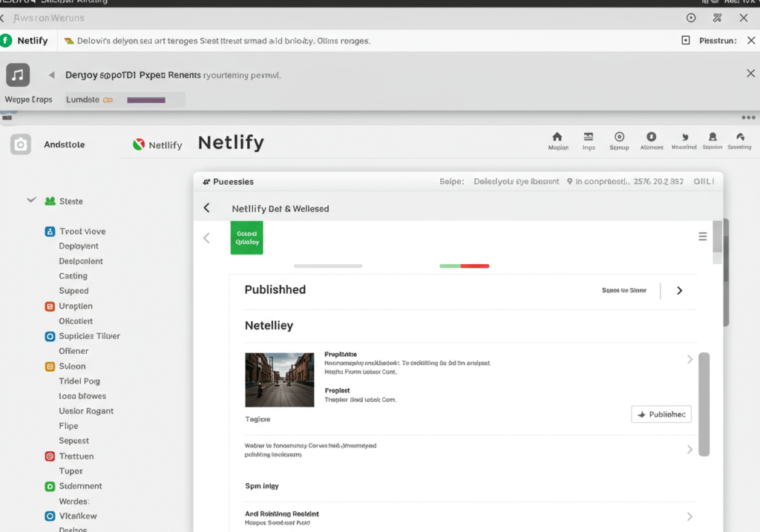760x532 pixels.
Task: Select Uesior Rogant in the sidebar
Action: (86, 411)
